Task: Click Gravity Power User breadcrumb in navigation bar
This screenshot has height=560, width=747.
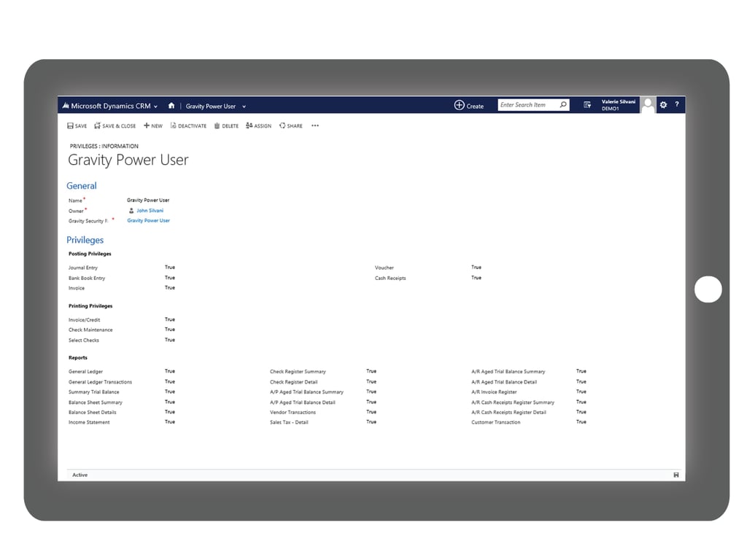Action: 211,106
